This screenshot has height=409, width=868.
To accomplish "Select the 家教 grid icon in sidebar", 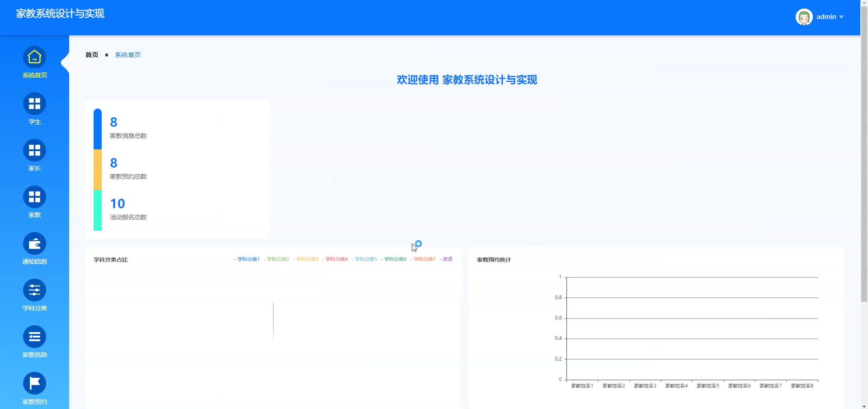I will click(x=34, y=197).
